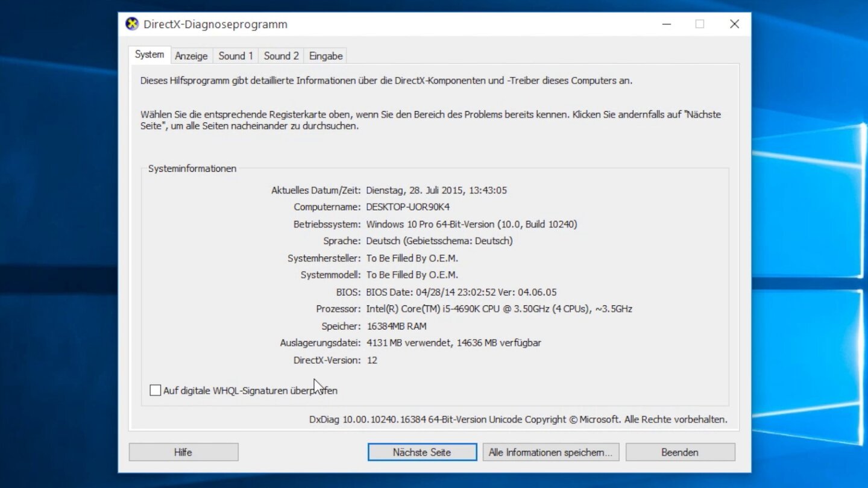This screenshot has height=488, width=868.
Task: Click the 'Aktuelles Datum/Zeit:' label
Action: tap(316, 190)
